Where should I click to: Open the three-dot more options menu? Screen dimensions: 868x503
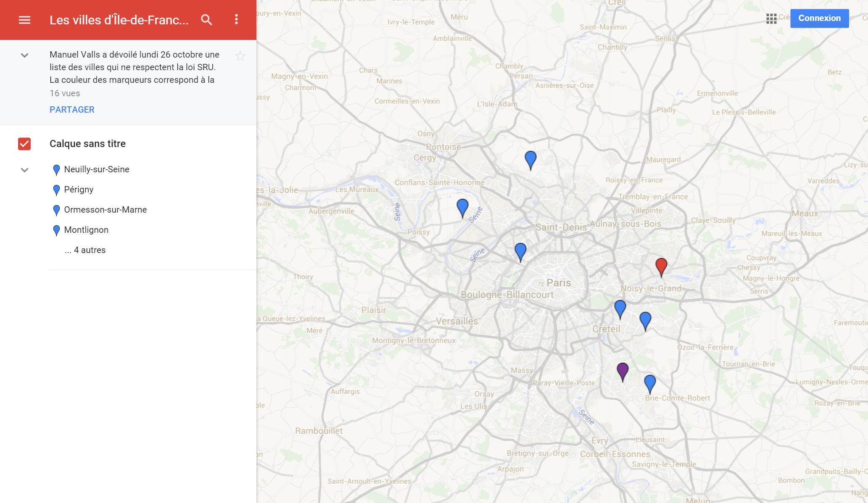(x=236, y=19)
